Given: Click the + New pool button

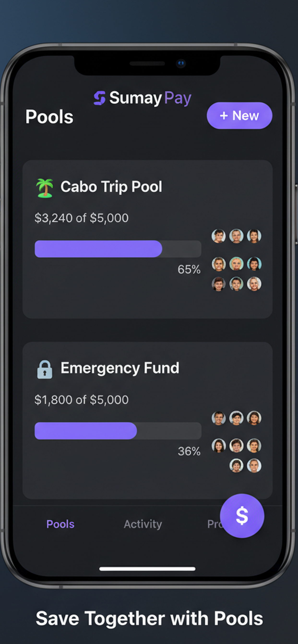Looking at the screenshot, I should (239, 115).
